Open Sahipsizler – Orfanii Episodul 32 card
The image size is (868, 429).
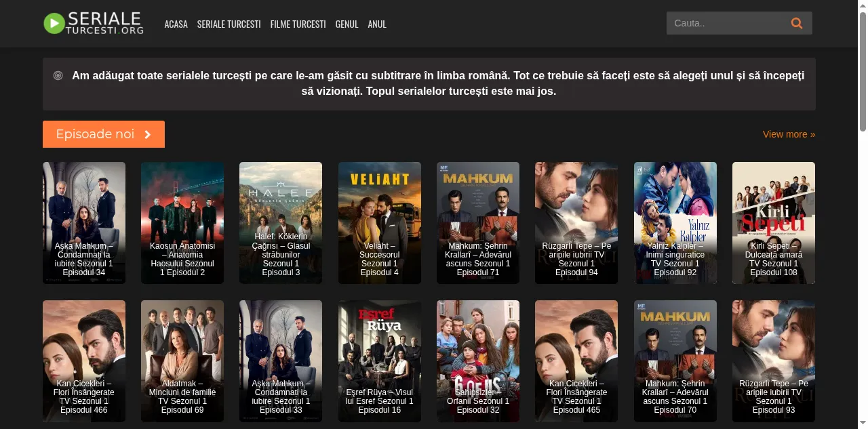point(478,361)
